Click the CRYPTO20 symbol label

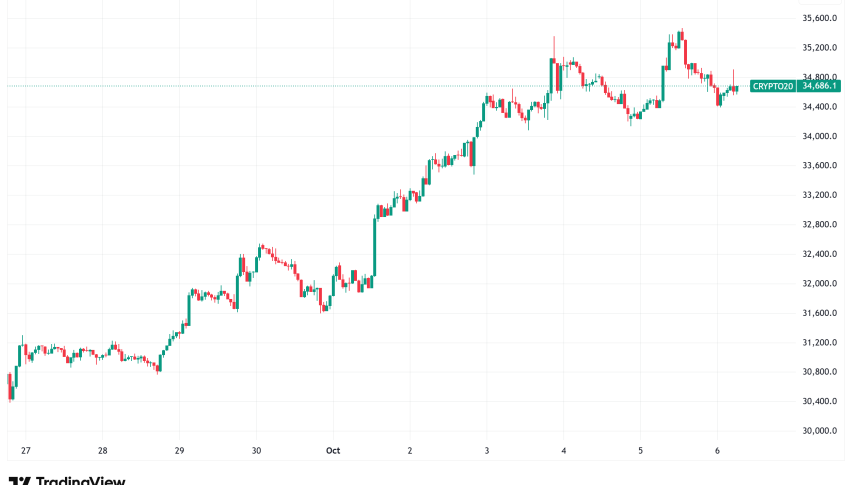click(772, 88)
